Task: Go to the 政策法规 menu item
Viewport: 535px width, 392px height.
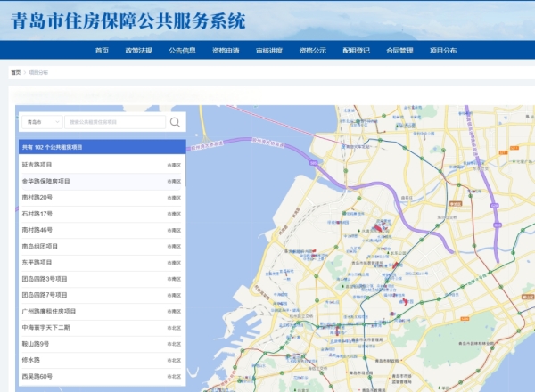Action: [x=138, y=51]
